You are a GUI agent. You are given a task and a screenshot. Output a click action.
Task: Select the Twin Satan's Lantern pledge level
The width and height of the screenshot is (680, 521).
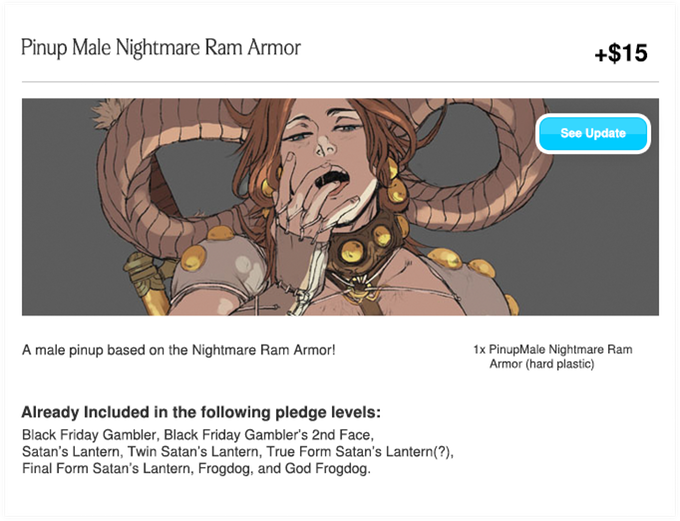click(193, 452)
